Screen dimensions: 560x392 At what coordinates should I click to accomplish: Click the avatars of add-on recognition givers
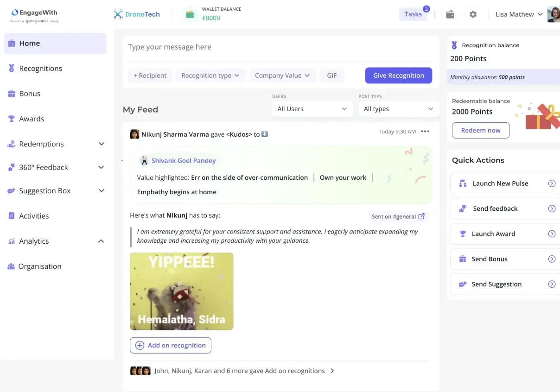[140, 371]
